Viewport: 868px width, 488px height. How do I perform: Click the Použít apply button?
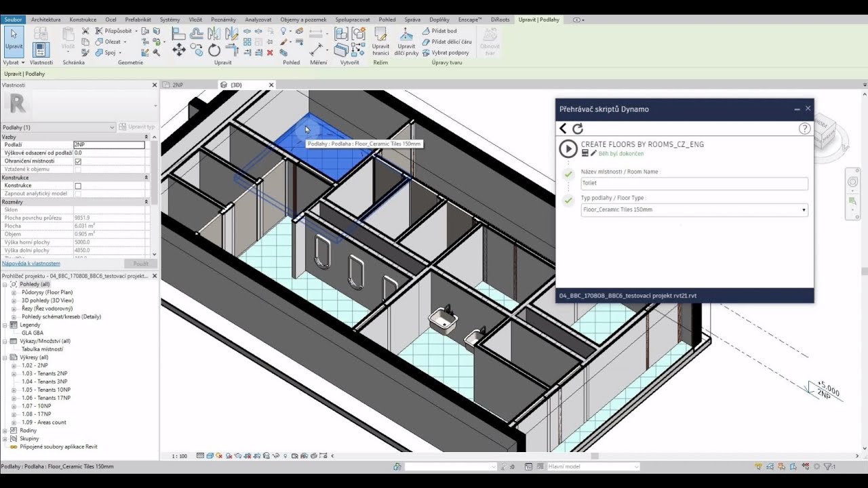pyautogui.click(x=140, y=264)
